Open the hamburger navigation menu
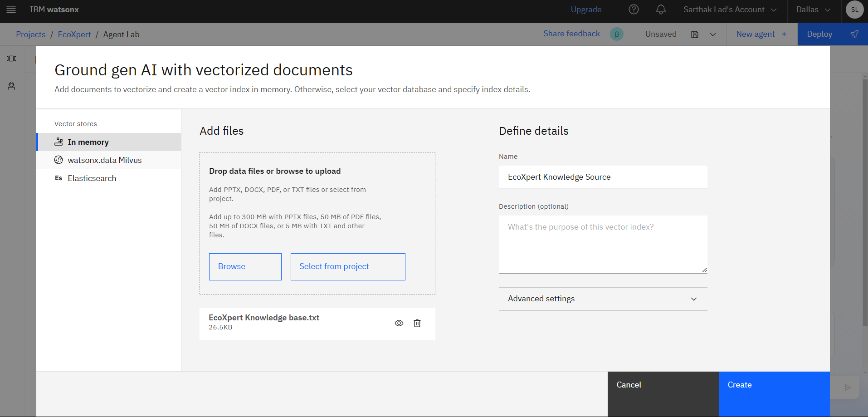 tap(11, 10)
